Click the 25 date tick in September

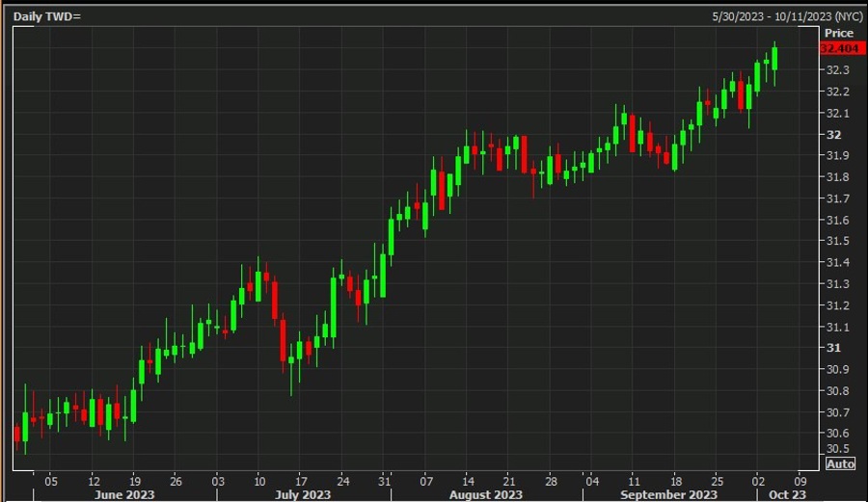[717, 482]
